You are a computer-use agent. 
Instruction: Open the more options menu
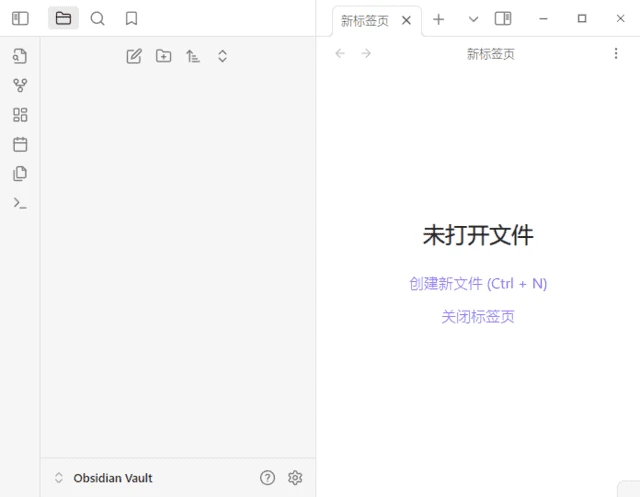(x=616, y=53)
